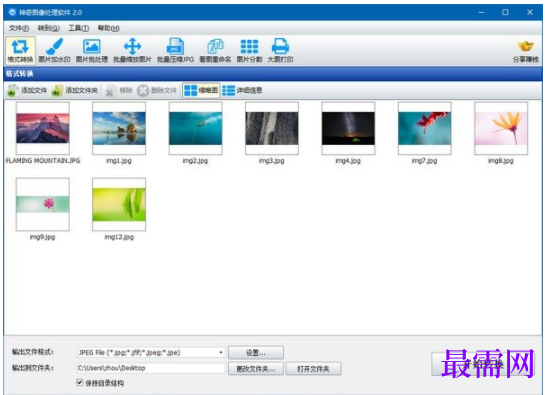The width and height of the screenshot is (553, 395).
Task: Open the 图片加水印 watermark brush tool
Action: (x=54, y=51)
